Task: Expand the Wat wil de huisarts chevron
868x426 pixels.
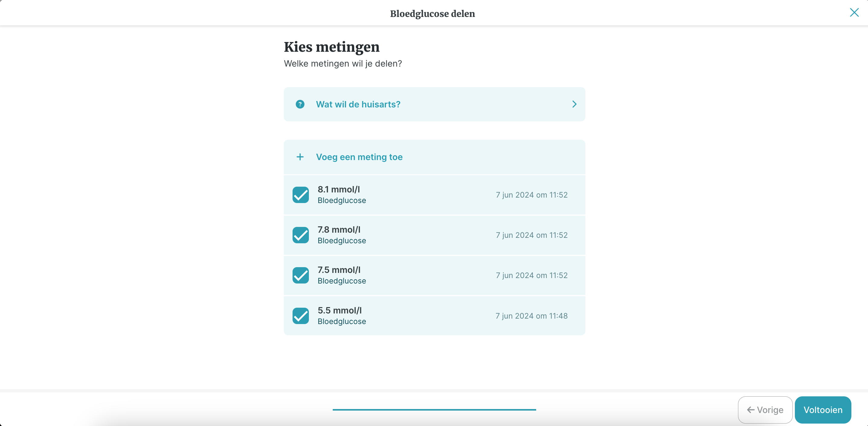Action: 574,104
